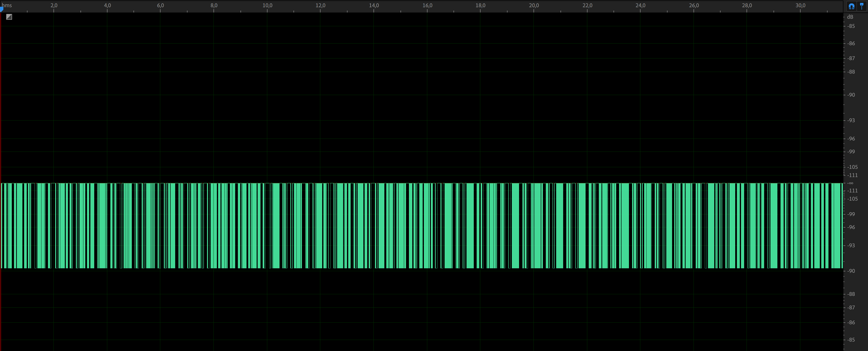Viewport: 868px width, 351px height.
Task: Click the 18,0 mark on time ruler
Action: point(481,5)
